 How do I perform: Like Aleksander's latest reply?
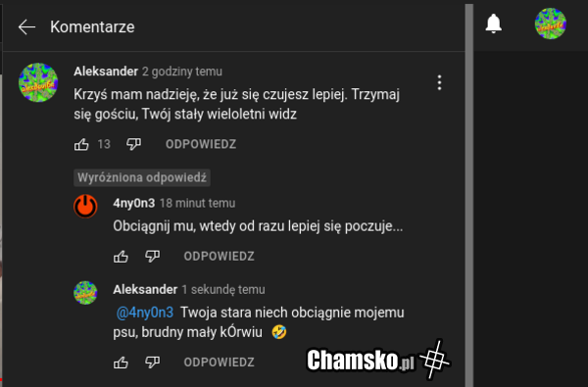tap(121, 363)
